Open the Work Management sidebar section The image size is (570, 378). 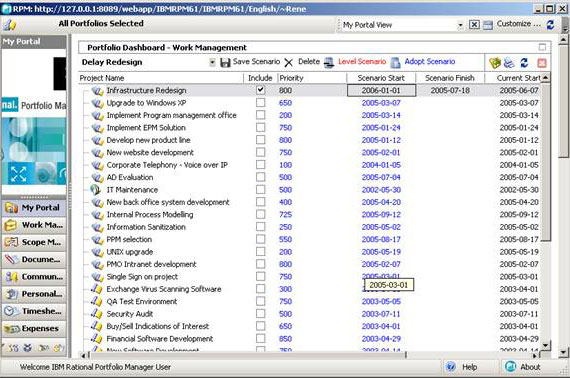(x=34, y=225)
